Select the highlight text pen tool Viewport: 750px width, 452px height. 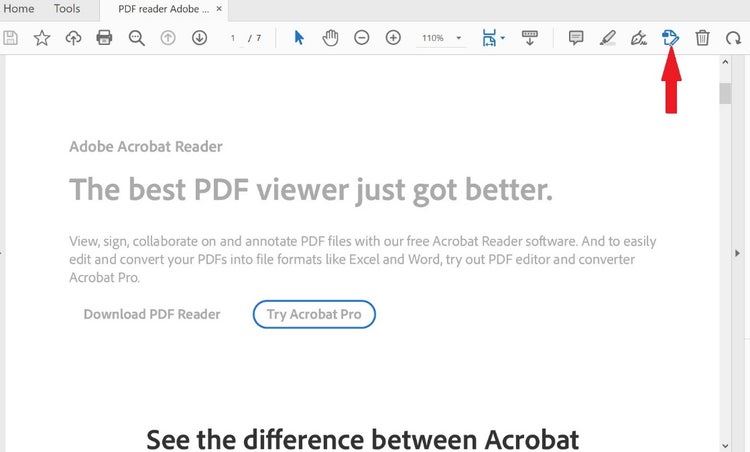(607, 38)
